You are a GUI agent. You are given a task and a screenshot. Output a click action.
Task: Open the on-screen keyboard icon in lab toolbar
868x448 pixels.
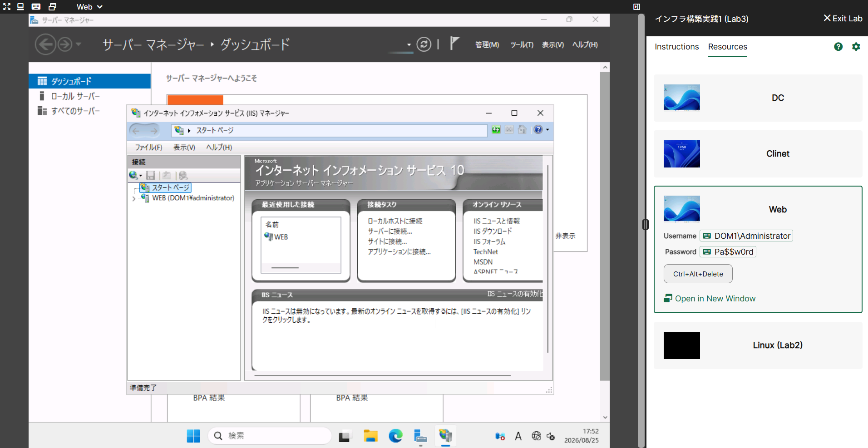point(36,7)
